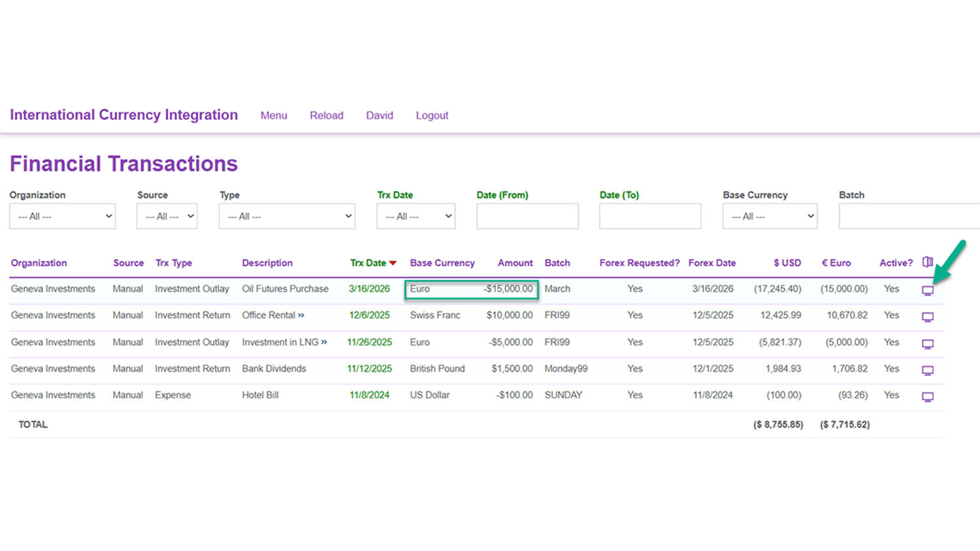This screenshot has height=551, width=980.
Task: Toggle the red sort arrow beside Trx Date
Action: coord(393,263)
